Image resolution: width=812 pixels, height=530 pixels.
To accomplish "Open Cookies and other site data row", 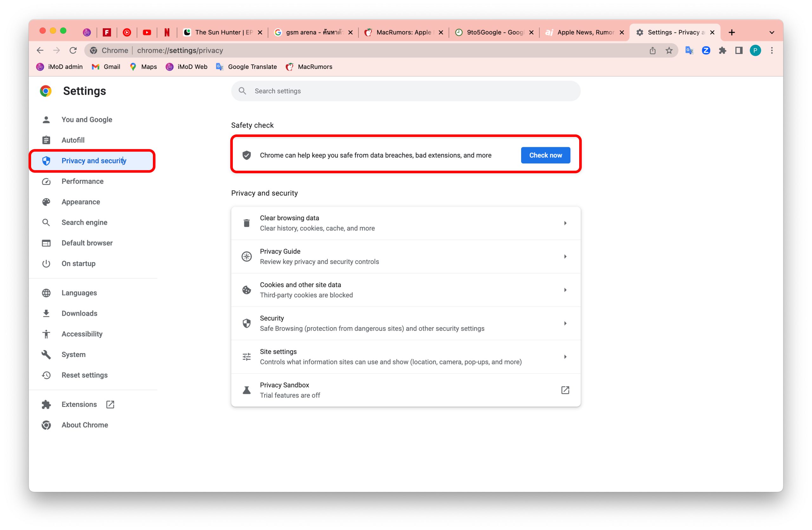I will click(x=405, y=290).
